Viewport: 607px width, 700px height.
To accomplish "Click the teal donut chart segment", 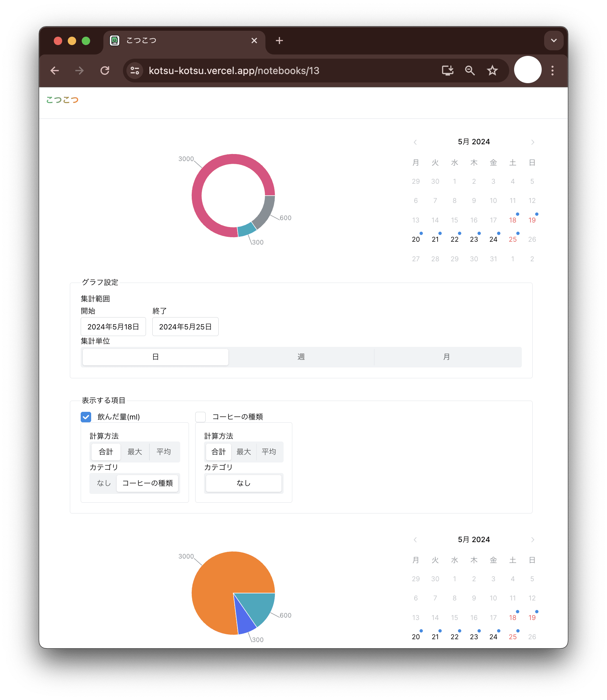I will 247,230.
